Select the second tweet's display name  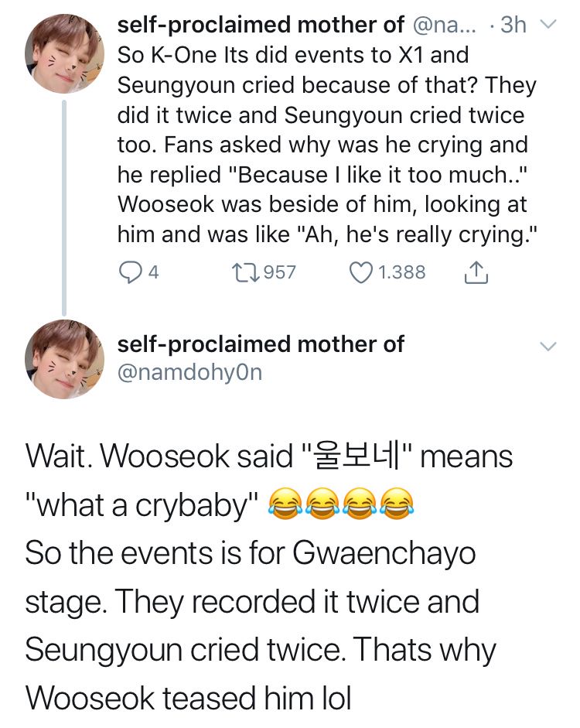(260, 344)
